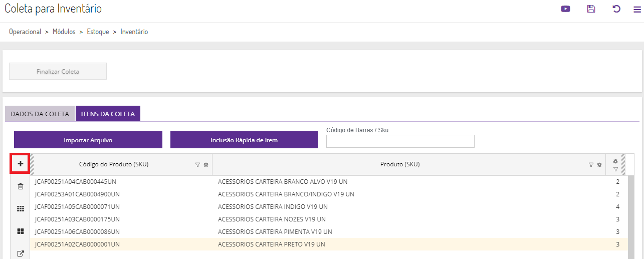Click Inclusão Rápida de Item button
Image resolution: width=644 pixels, height=259 pixels.
coord(244,140)
